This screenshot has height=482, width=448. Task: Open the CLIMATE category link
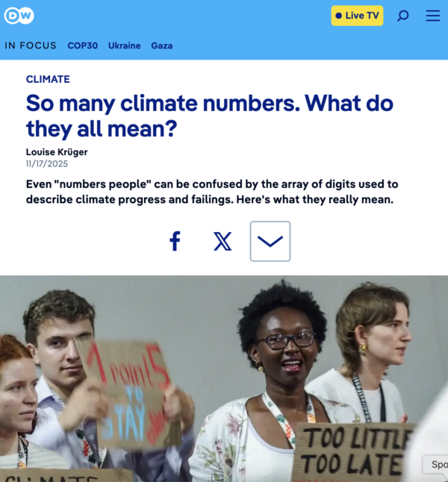48,79
